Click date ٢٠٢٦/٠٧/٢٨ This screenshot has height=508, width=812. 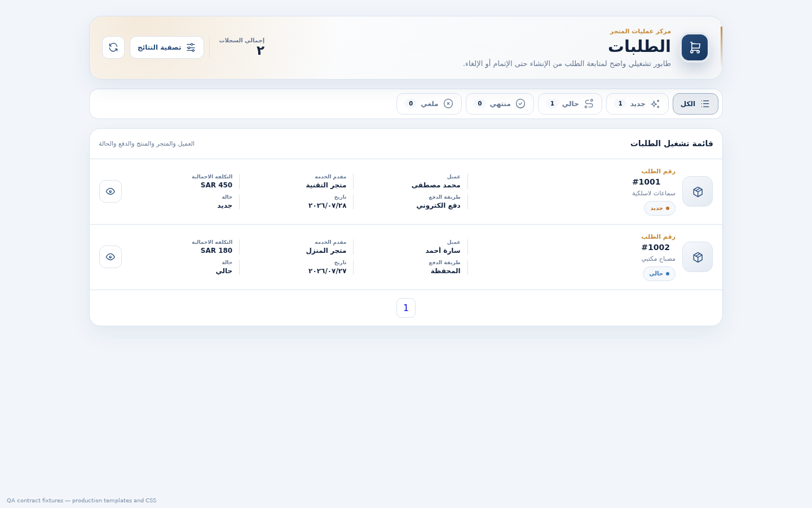327,205
